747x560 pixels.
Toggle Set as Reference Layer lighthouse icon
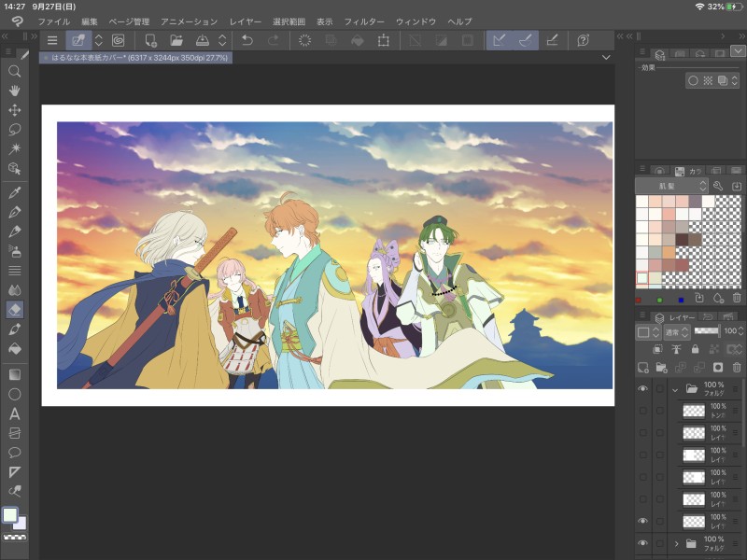click(676, 349)
